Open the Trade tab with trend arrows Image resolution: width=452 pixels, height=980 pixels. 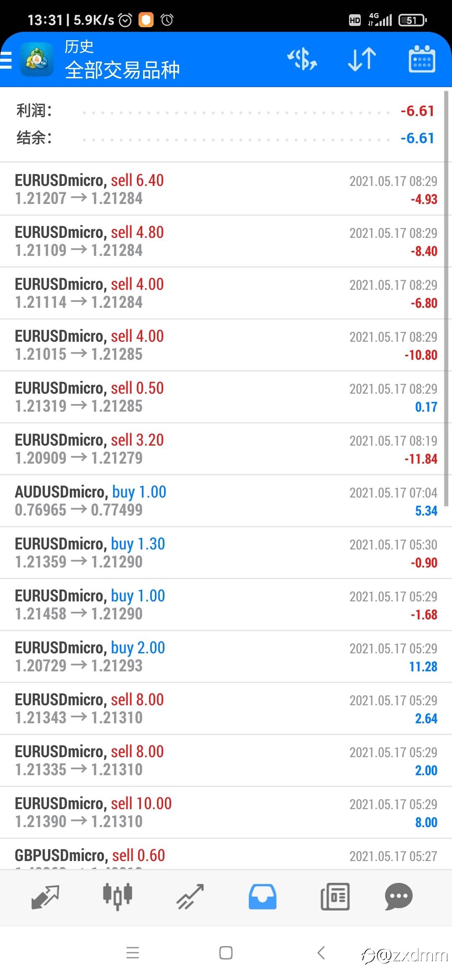(190, 897)
